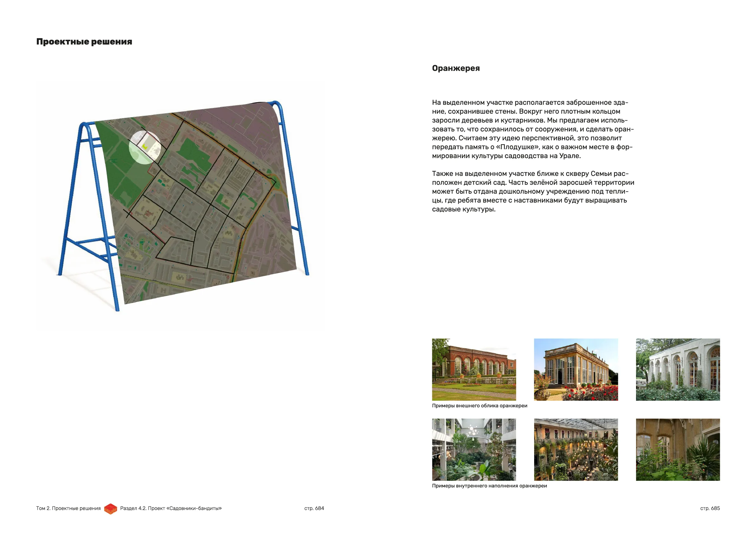Image resolution: width=756 pixels, height=535 pixels.
Task: Open the red brick orangery photo
Action: (x=474, y=369)
